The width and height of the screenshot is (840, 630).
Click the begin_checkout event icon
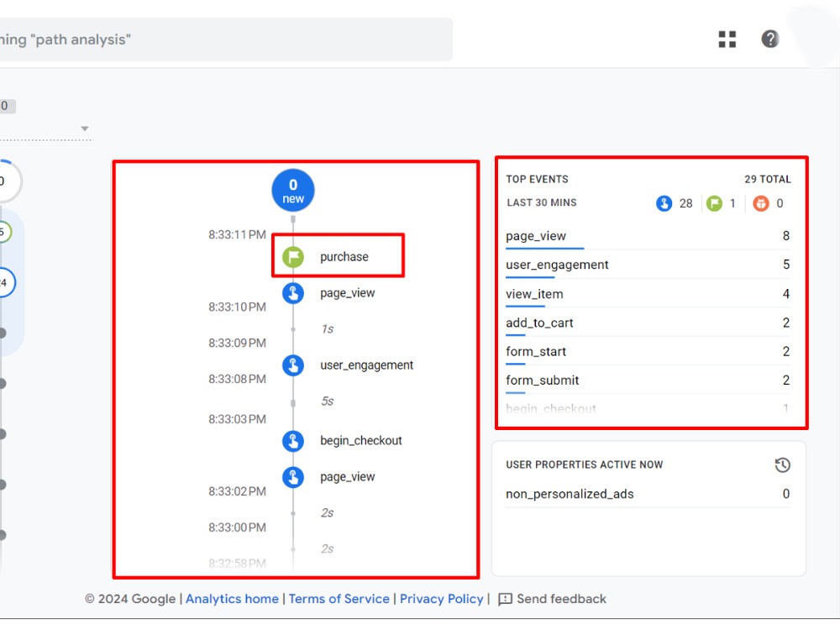(293, 441)
